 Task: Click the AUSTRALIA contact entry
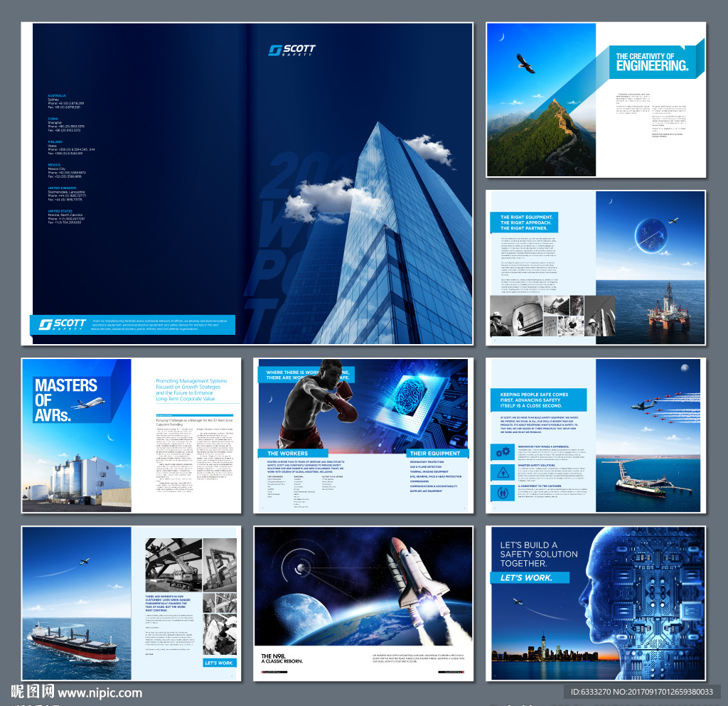[x=65, y=101]
